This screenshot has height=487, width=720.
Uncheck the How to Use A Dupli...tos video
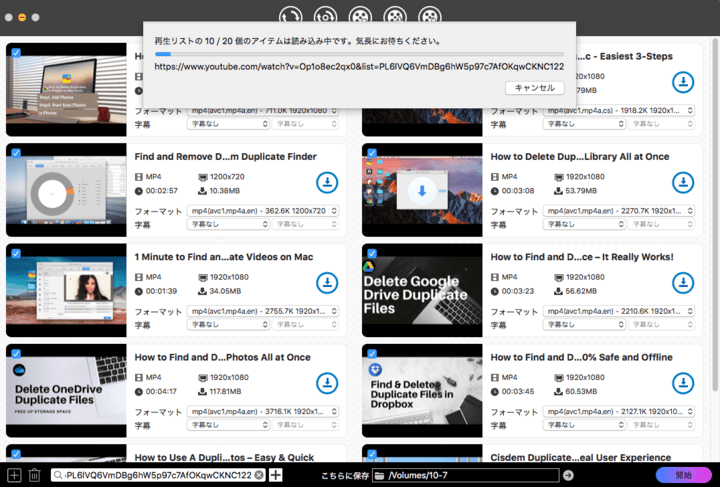(x=16, y=454)
